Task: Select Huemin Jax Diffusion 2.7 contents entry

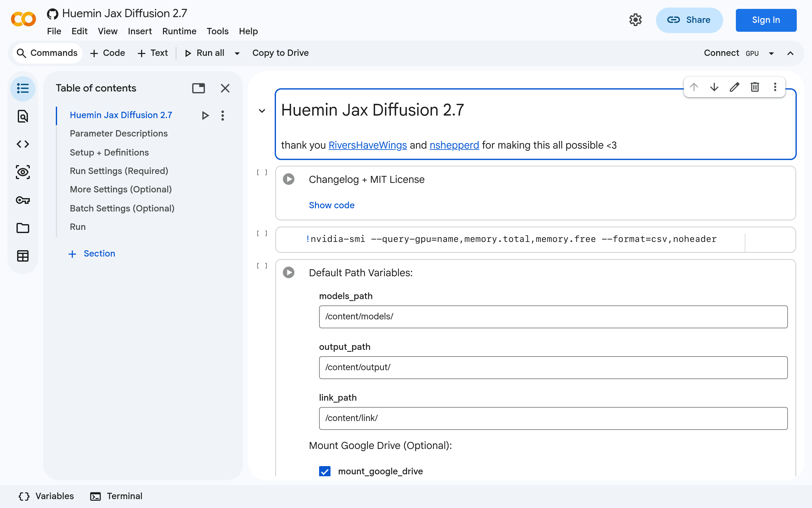Action: 121,115
